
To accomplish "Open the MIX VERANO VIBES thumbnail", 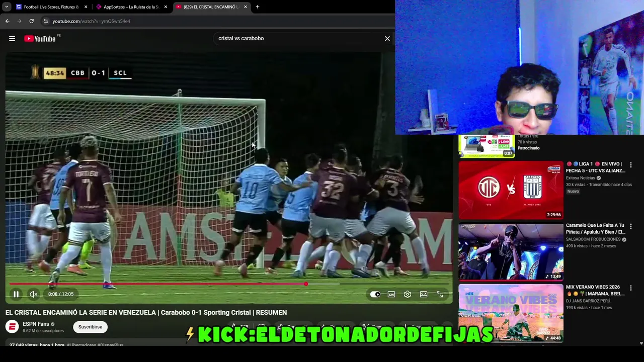I will [511, 313].
